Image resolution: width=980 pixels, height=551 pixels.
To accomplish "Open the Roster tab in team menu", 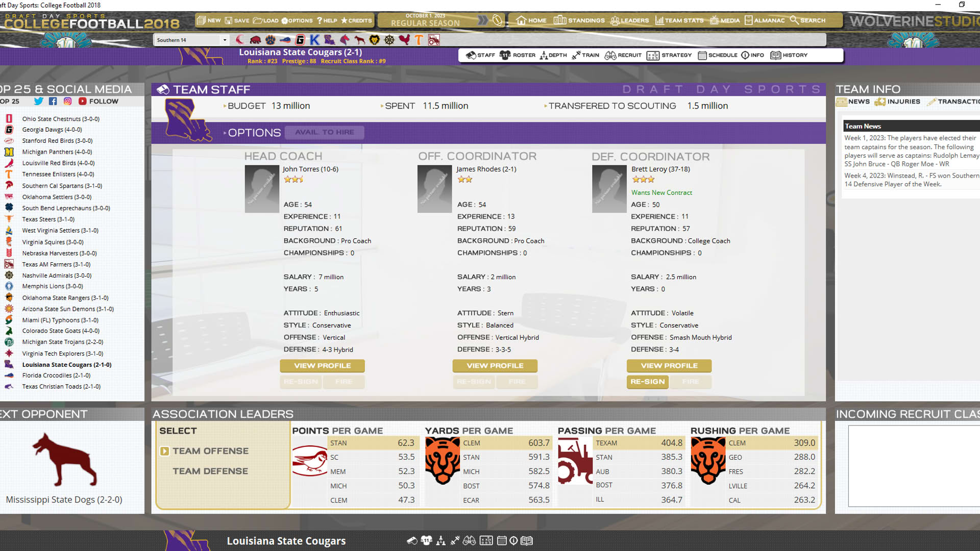I will [x=518, y=55].
